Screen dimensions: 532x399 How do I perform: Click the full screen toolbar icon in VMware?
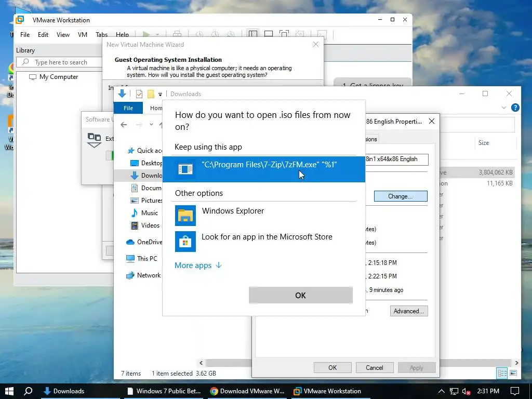tap(284, 34)
